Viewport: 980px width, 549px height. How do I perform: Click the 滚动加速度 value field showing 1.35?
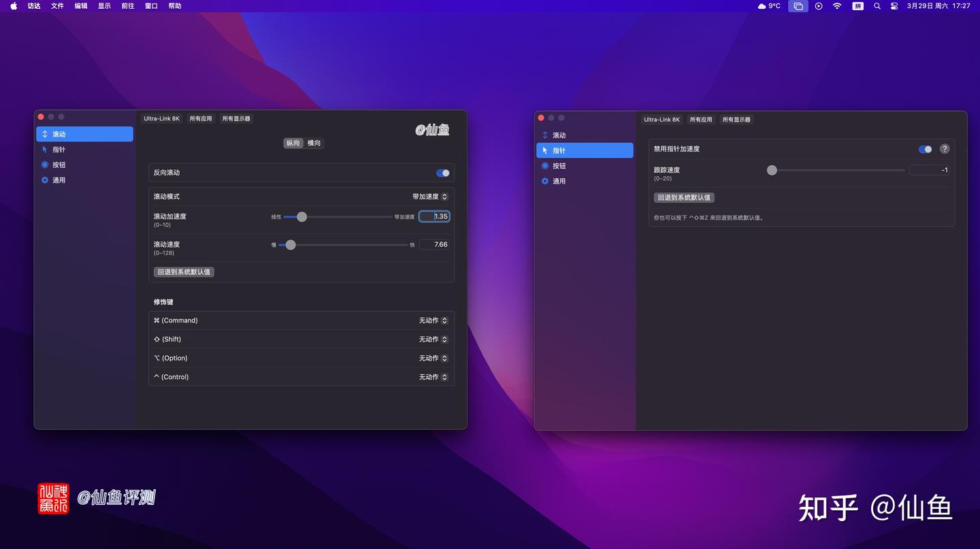pyautogui.click(x=436, y=216)
